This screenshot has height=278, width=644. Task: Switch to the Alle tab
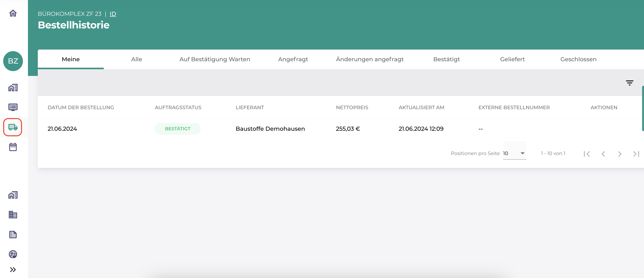click(x=136, y=59)
